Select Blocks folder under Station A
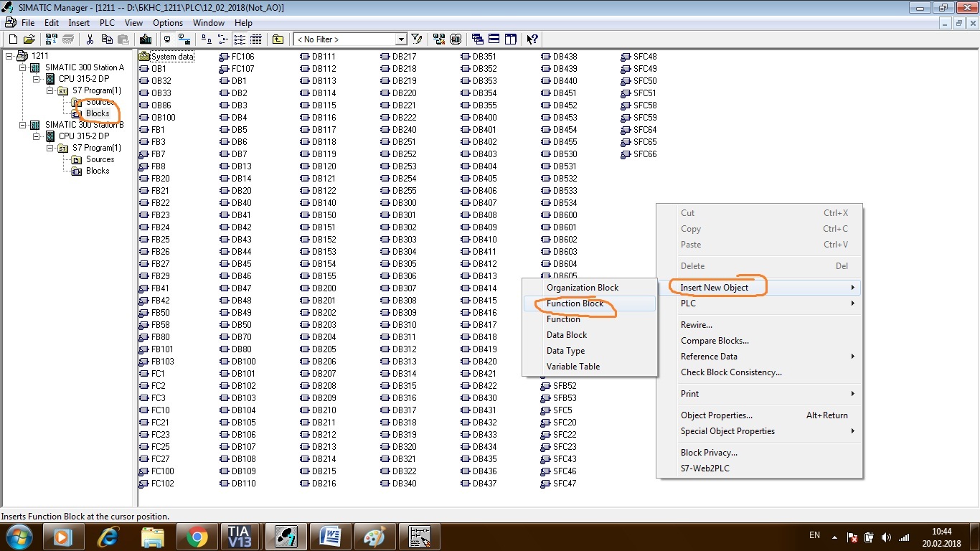The image size is (980, 551). (98, 113)
